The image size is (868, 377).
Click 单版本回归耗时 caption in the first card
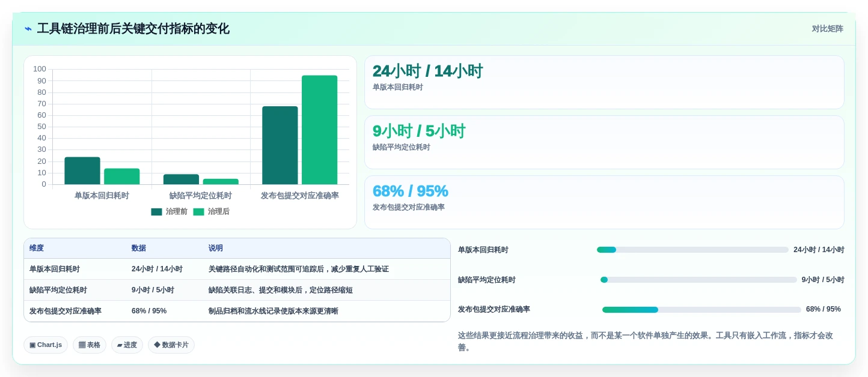coord(397,88)
